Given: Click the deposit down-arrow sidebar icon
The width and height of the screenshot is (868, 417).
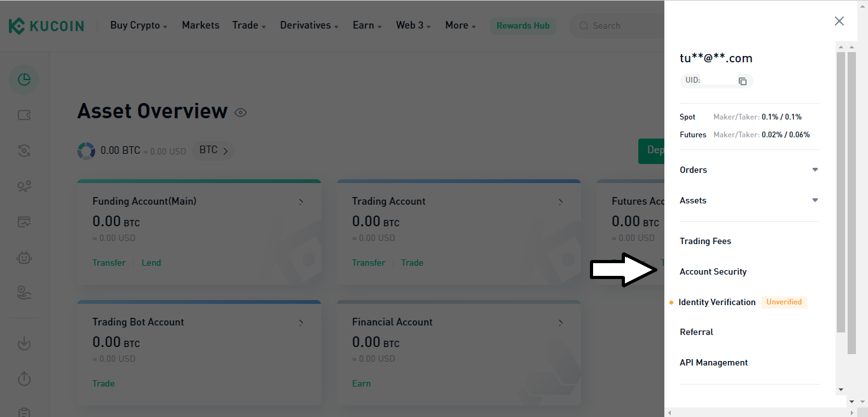Looking at the screenshot, I should [24, 343].
